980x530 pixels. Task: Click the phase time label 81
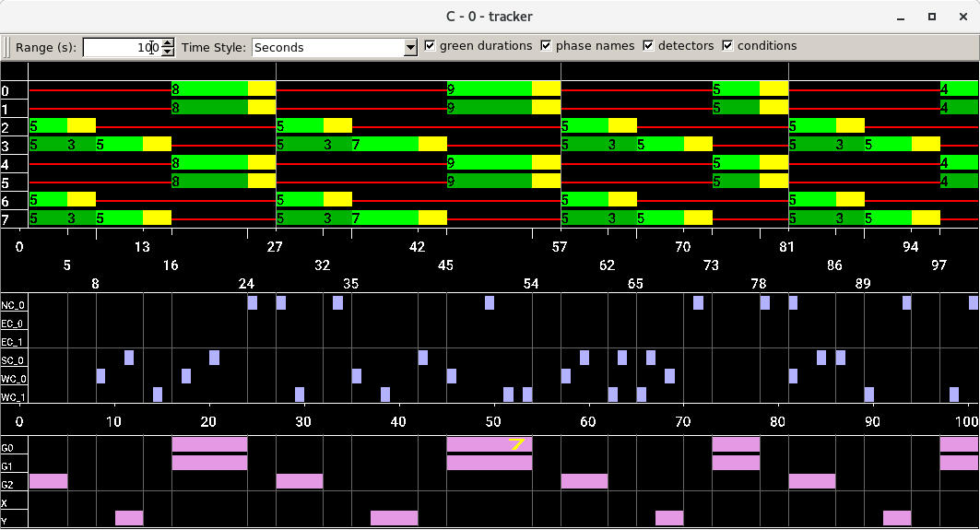pyautogui.click(x=787, y=247)
